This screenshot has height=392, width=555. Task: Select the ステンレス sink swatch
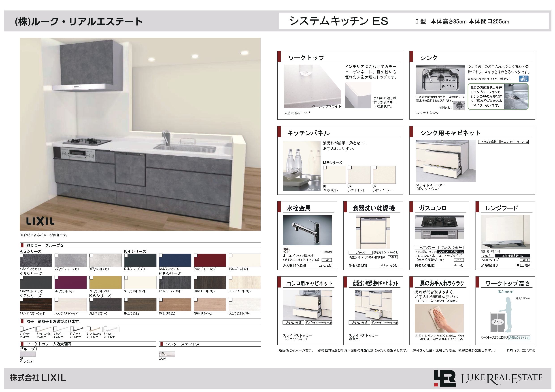click(167, 354)
